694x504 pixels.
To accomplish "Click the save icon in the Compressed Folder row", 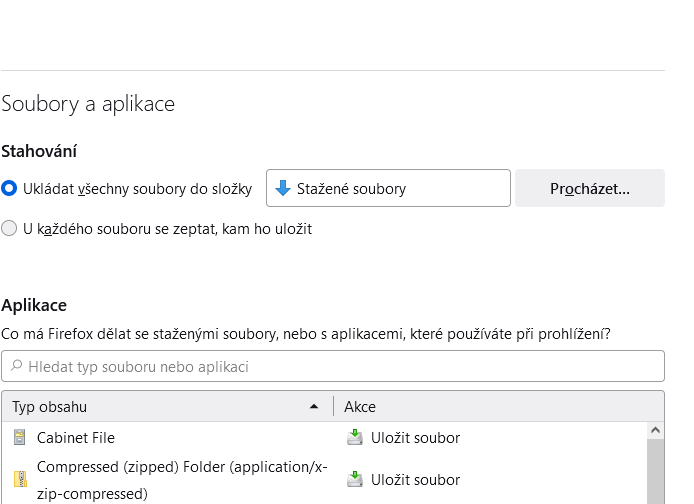I will click(354, 480).
